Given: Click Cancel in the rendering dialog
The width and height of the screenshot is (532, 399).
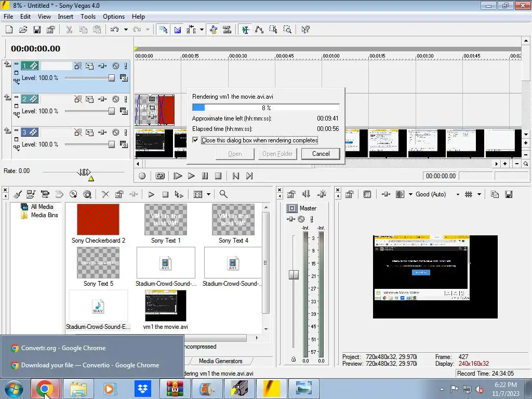Looking at the screenshot, I should point(321,154).
